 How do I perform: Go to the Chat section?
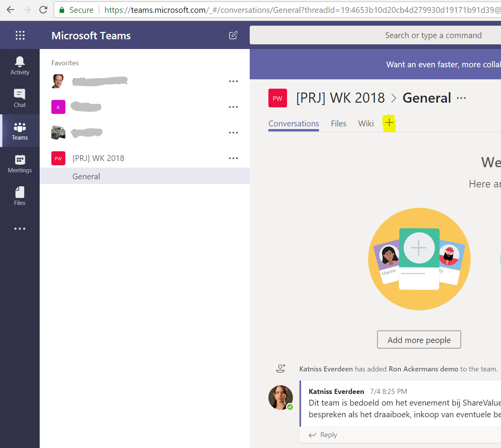tap(20, 98)
